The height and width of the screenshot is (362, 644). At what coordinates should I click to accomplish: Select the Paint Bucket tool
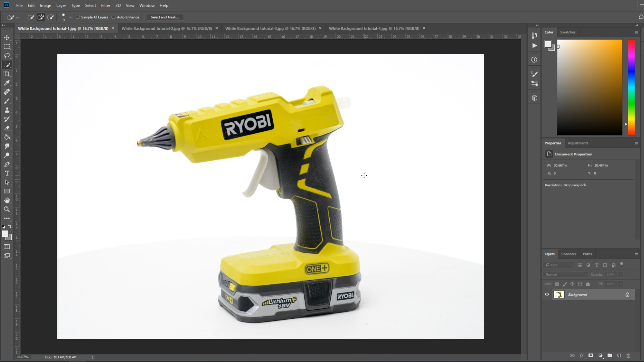pyautogui.click(x=7, y=137)
